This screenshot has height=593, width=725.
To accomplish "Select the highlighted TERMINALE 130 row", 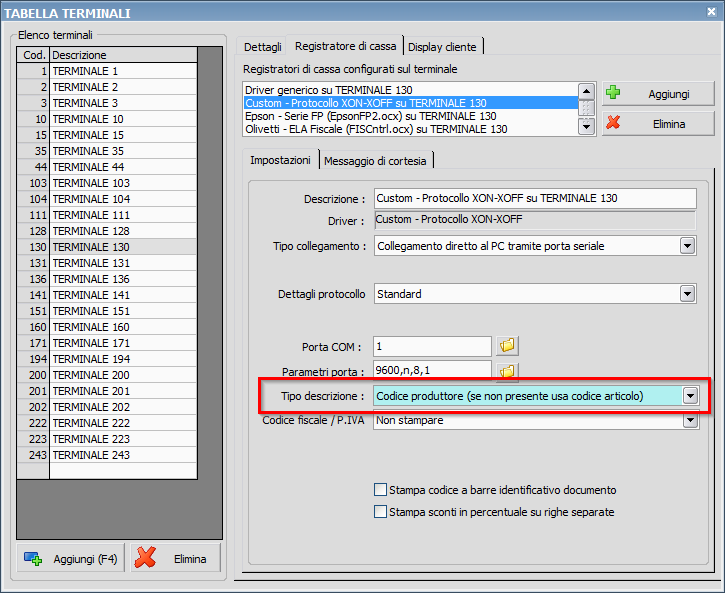I will 107,247.
